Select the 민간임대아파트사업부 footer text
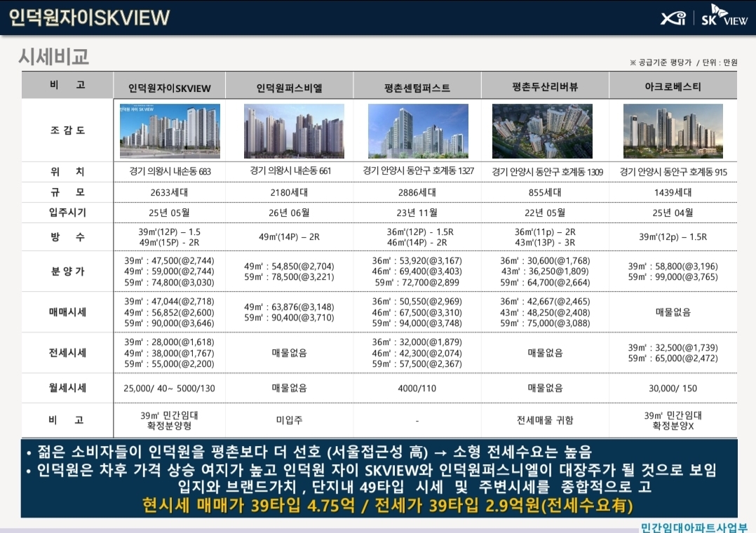 point(694,527)
